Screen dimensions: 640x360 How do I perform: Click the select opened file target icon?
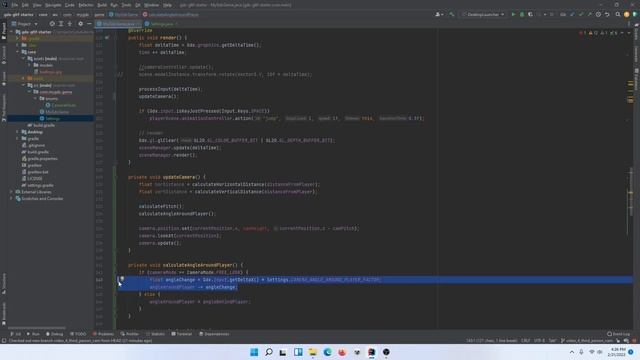[x=52, y=24]
